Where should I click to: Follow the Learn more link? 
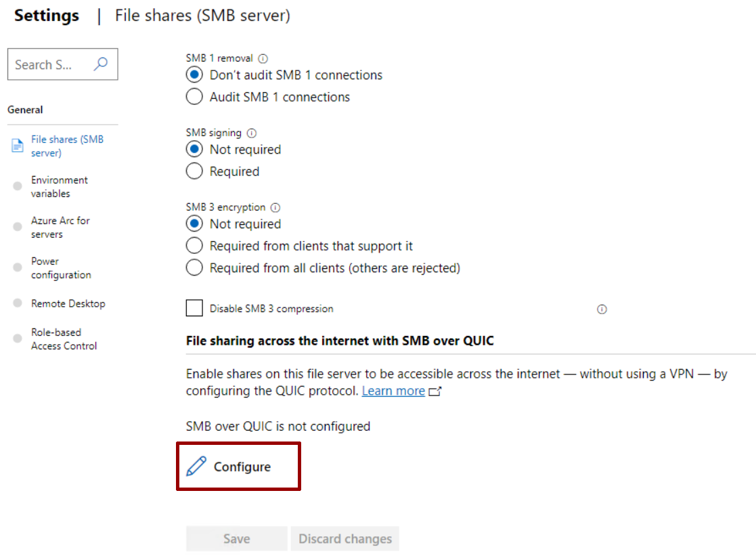[393, 391]
